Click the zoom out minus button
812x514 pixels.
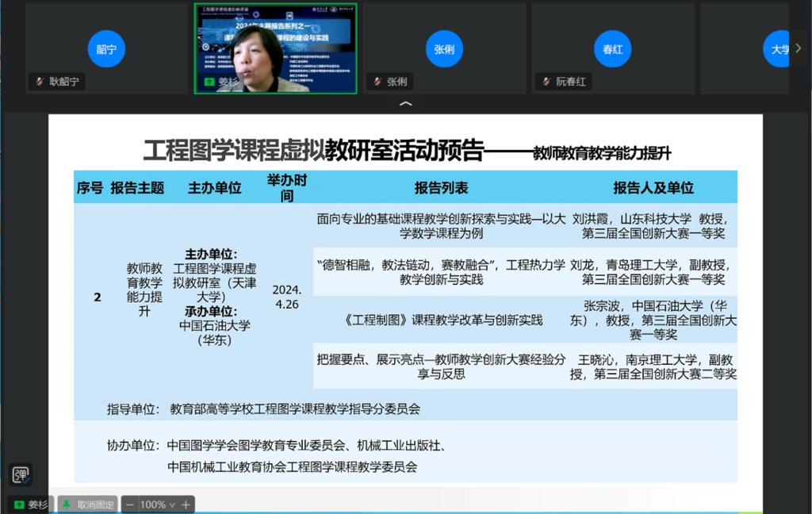[x=130, y=504]
